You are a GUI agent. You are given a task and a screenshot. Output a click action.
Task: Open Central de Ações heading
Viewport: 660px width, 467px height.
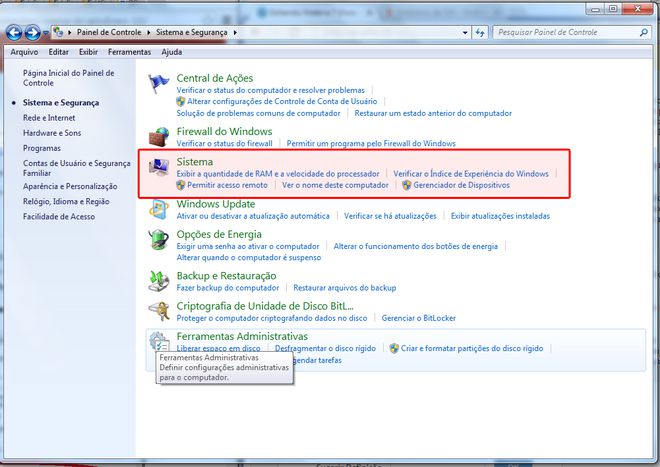(x=215, y=78)
